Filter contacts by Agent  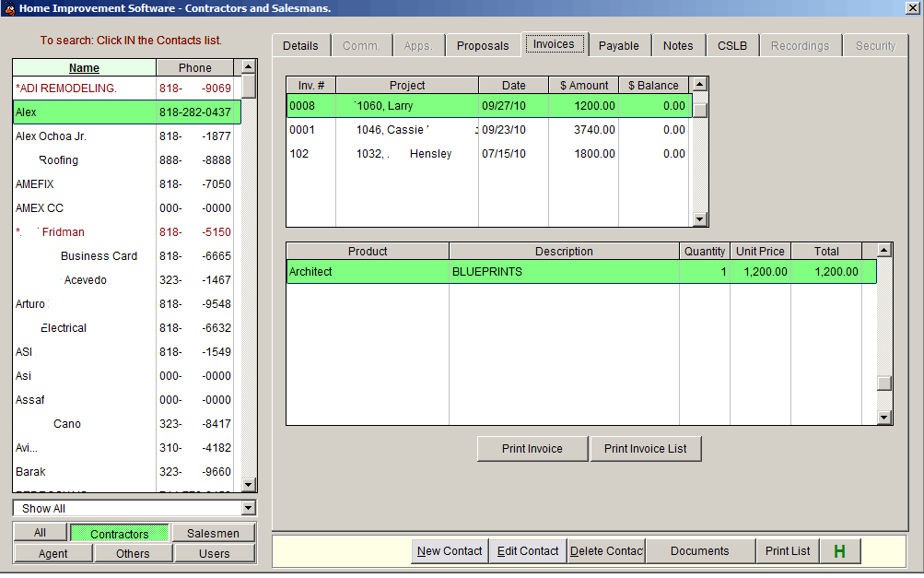(53, 554)
